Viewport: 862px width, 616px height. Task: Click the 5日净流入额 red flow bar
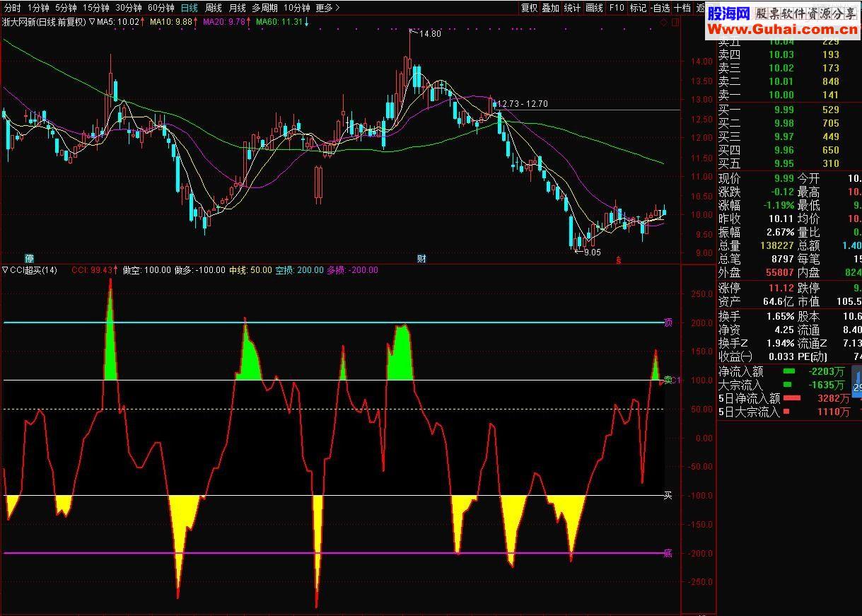[791, 397]
